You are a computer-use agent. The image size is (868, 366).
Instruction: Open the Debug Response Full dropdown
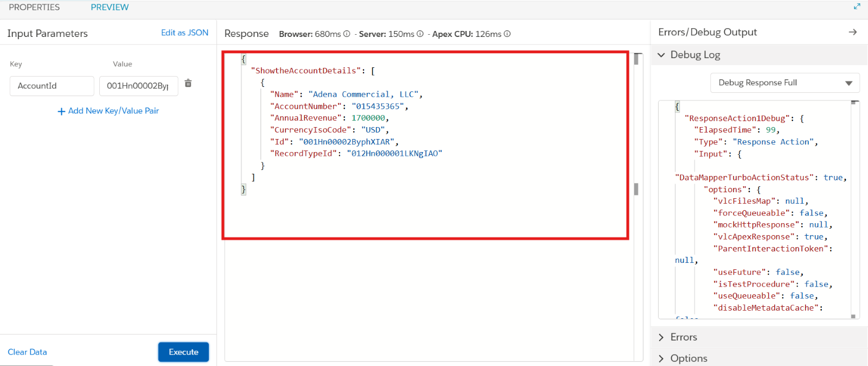(784, 83)
